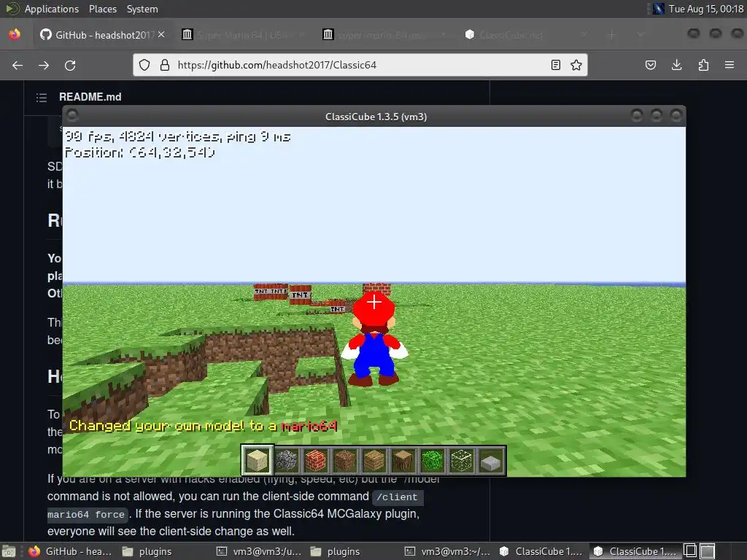Select the log block hotbar slot
Viewport: 747px width, 560px height.
click(403, 461)
